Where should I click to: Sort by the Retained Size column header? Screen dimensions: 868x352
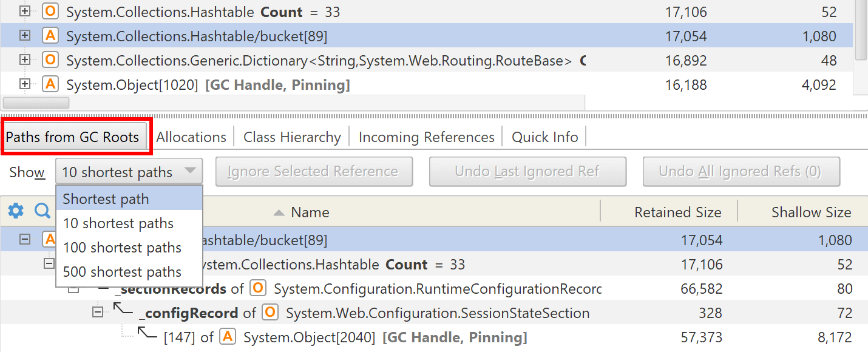[x=677, y=212]
